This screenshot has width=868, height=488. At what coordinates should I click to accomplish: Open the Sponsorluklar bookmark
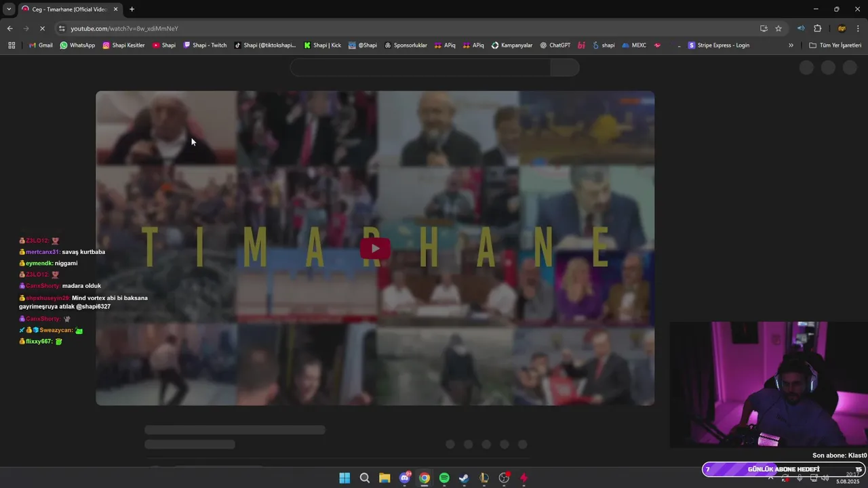[406, 45]
